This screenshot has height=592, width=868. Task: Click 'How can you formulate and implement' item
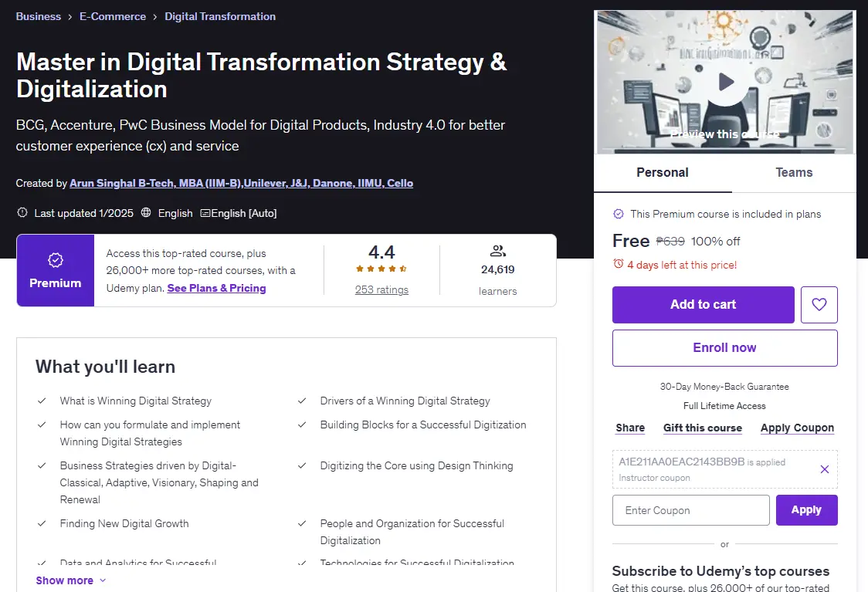[x=150, y=433]
